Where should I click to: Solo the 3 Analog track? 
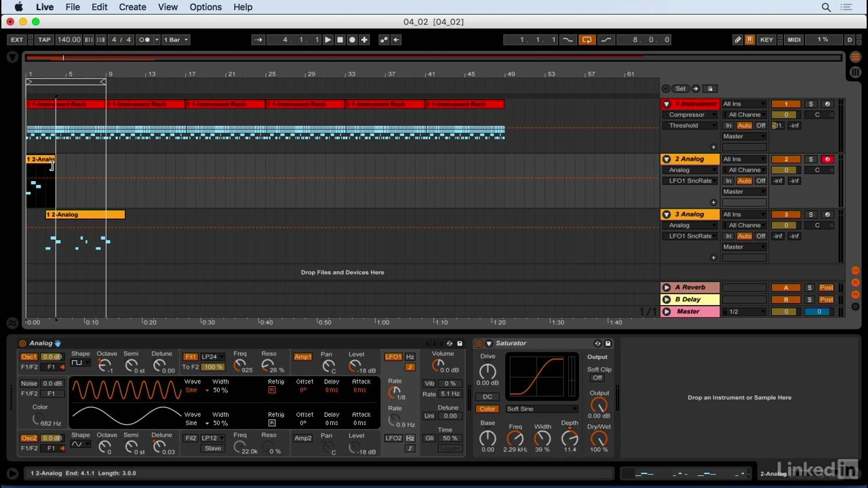coord(810,213)
